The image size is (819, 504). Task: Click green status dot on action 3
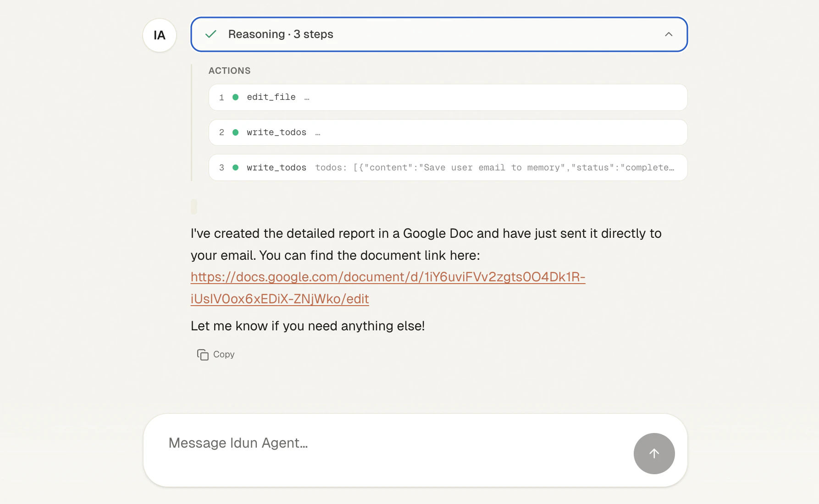pyautogui.click(x=236, y=168)
